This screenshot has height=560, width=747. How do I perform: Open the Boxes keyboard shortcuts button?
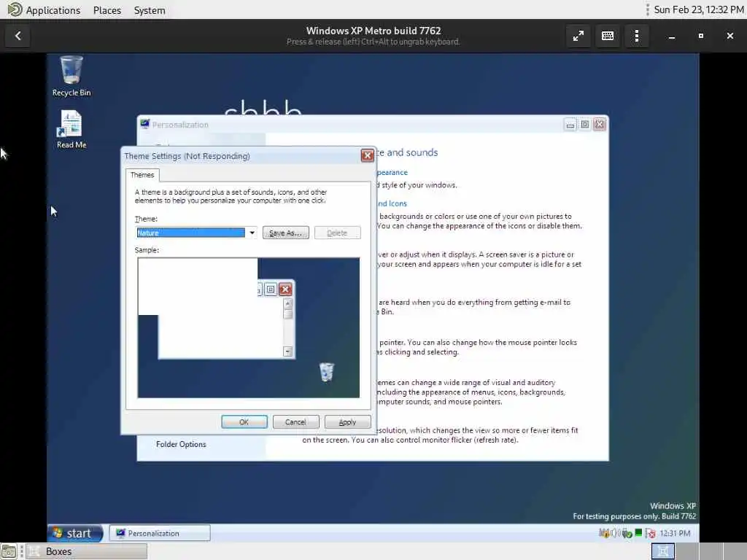click(608, 36)
